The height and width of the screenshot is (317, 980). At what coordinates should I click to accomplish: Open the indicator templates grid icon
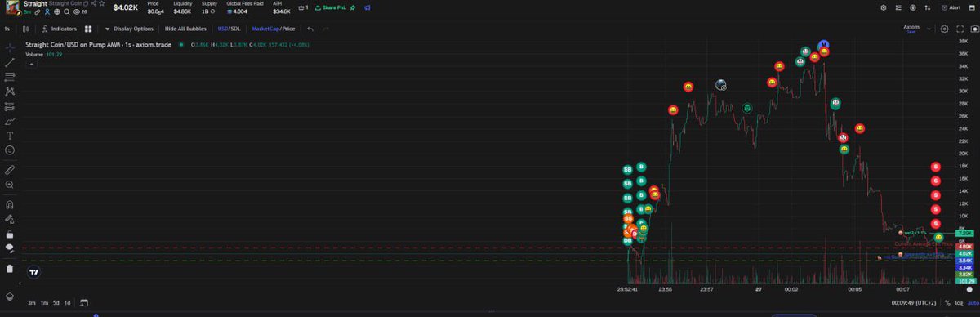[x=88, y=29]
